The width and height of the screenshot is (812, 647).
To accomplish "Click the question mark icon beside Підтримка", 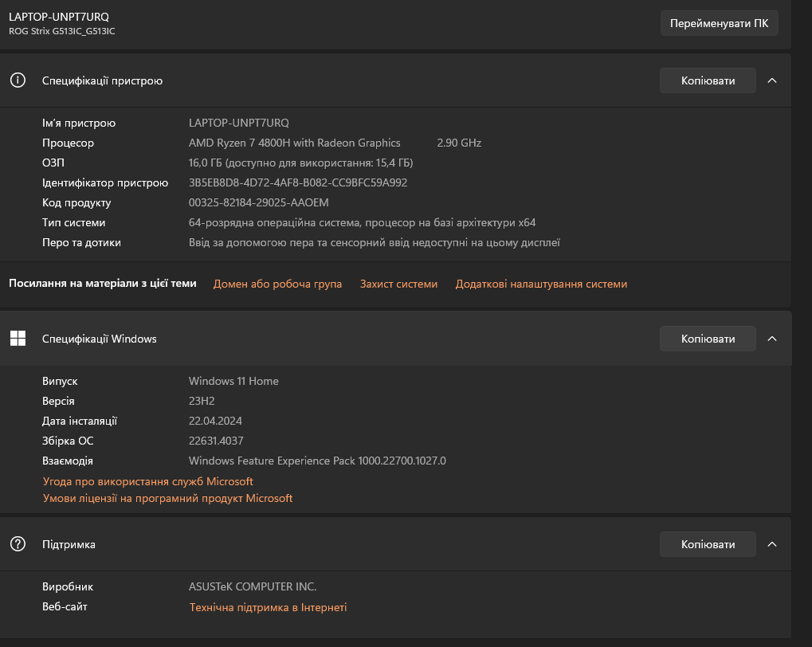I will tap(18, 544).
